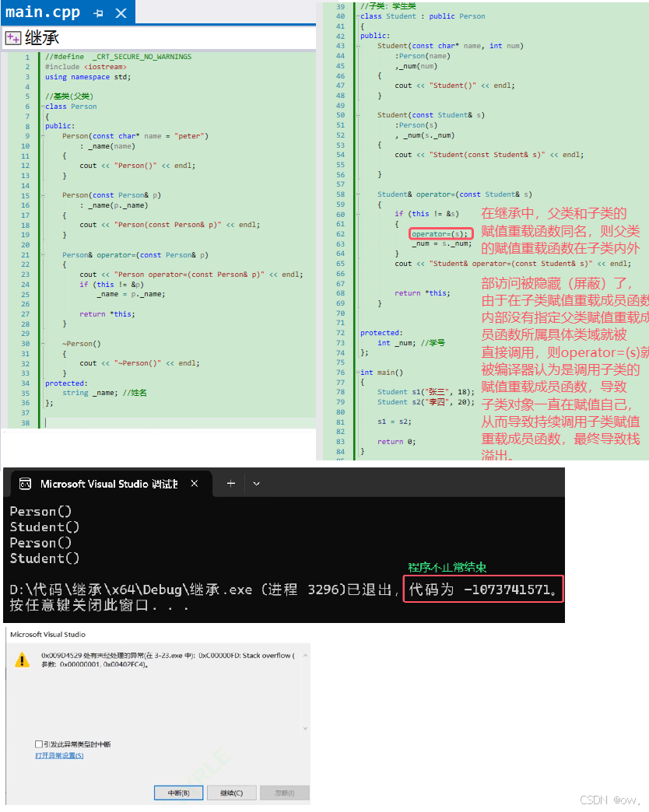Click the C++ project icon beside 继承

13,38
